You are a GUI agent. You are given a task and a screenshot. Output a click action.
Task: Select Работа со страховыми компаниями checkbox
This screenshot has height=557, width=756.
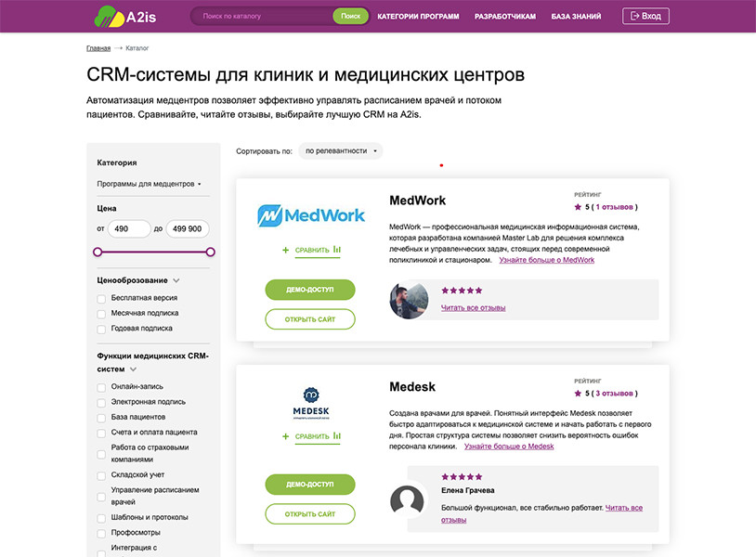point(101,454)
